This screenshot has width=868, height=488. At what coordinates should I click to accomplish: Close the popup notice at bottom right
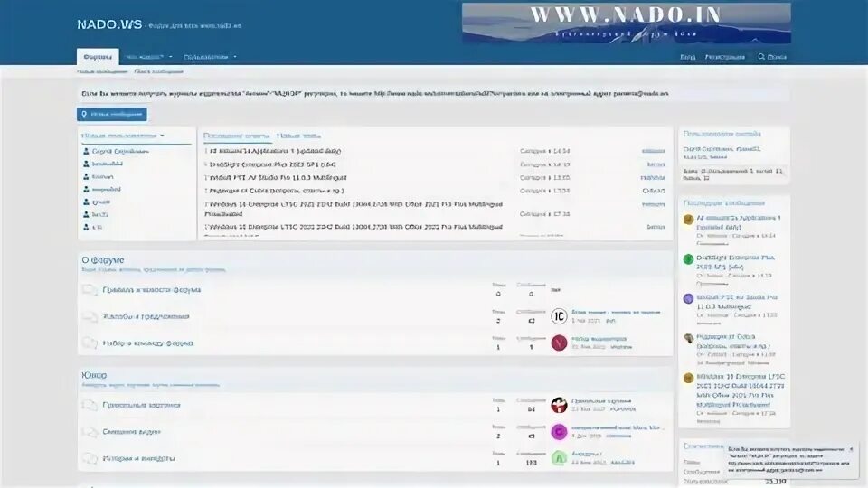click(852, 449)
